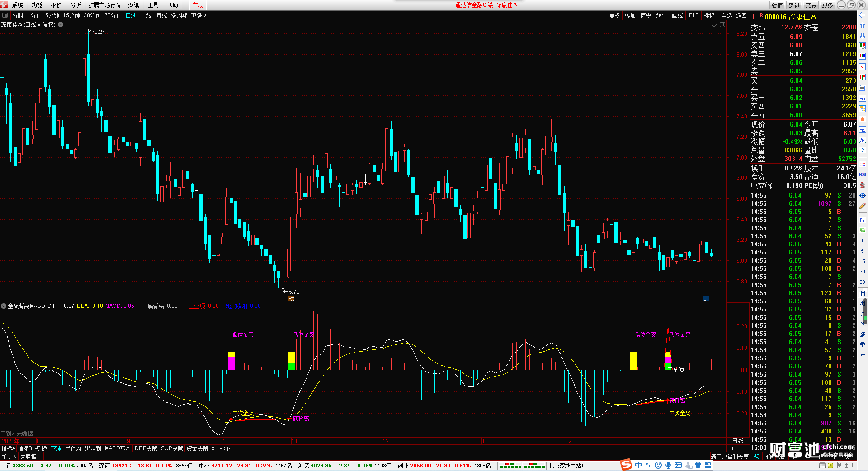Open the f(x) formula icon
The image size is (868, 471).
click(863, 140)
